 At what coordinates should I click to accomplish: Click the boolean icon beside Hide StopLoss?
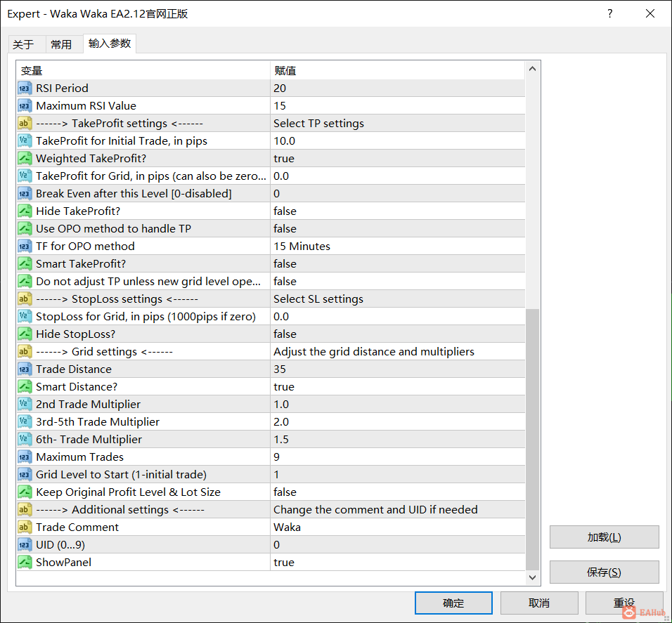[x=25, y=334]
